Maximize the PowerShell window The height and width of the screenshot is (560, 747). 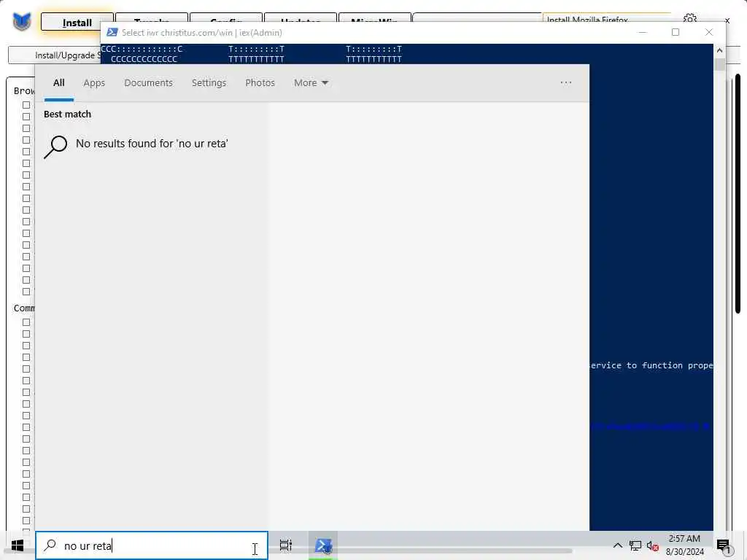coord(675,32)
